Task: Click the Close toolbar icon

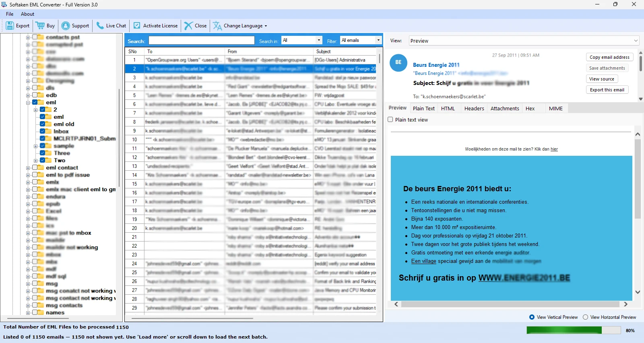Action: [188, 26]
